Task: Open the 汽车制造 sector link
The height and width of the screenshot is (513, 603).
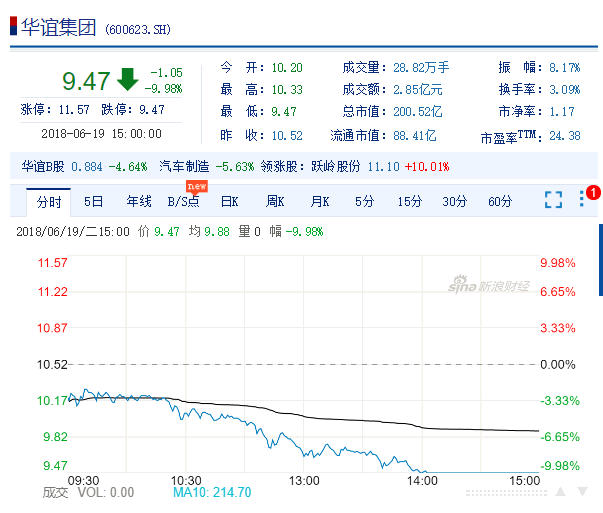Action: tap(184, 167)
